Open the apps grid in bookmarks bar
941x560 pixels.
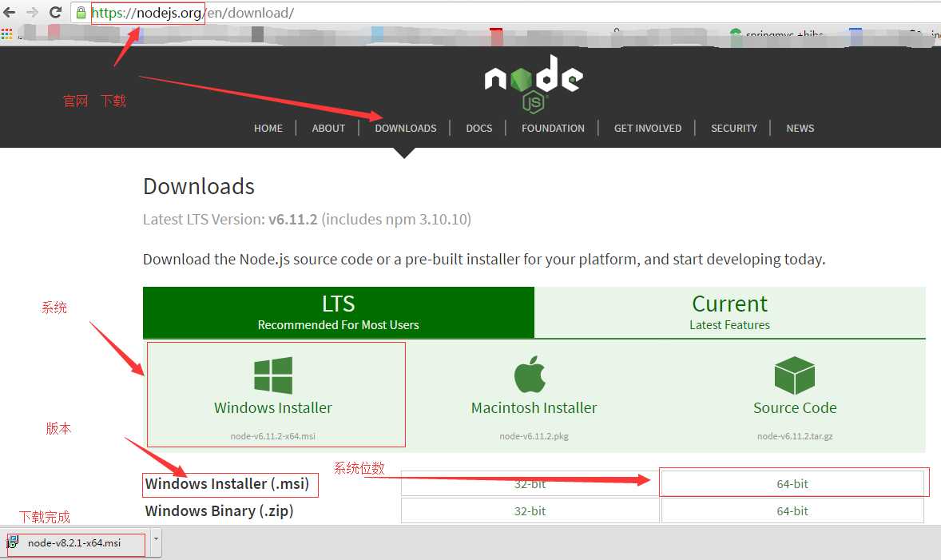click(6, 34)
